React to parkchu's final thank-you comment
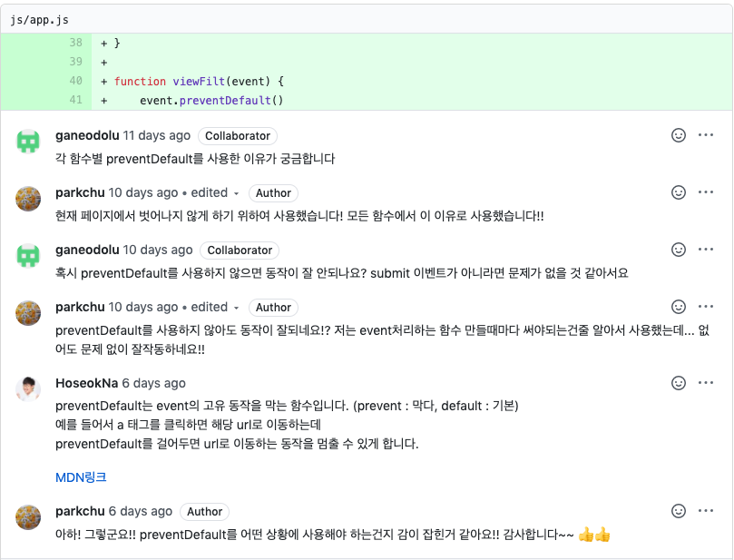This screenshot has height=560, width=734. pyautogui.click(x=679, y=511)
